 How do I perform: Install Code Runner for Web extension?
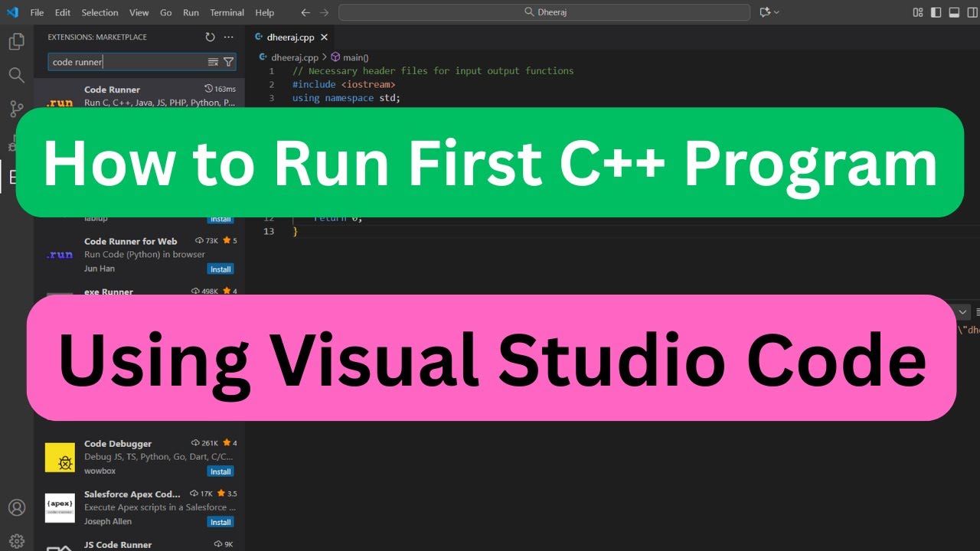pyautogui.click(x=220, y=269)
